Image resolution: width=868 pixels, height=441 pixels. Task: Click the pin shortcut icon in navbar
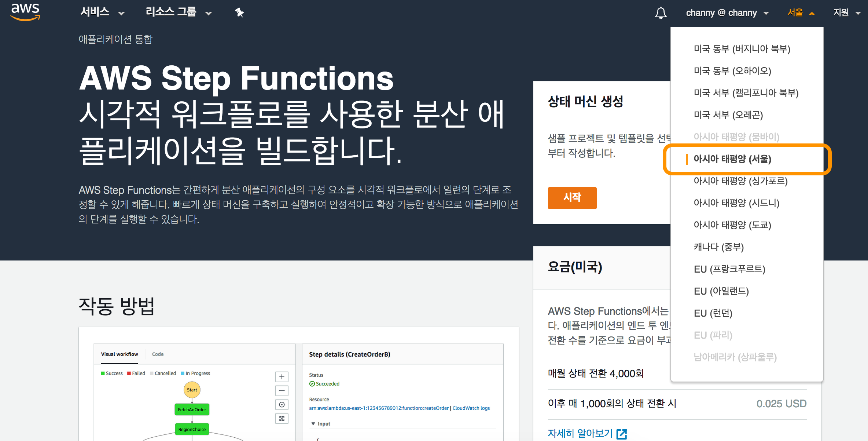pos(239,13)
